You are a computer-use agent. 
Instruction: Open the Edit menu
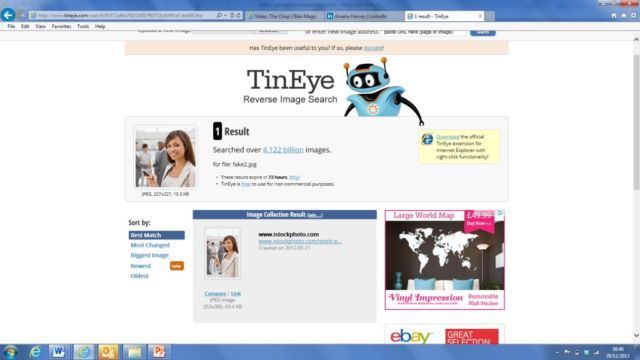[x=25, y=26]
